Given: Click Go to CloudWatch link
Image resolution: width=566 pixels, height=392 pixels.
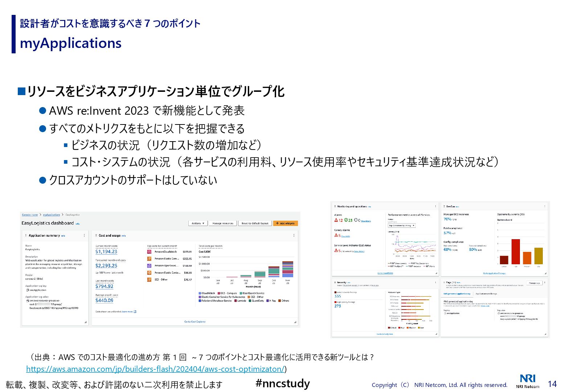Looking at the screenshot, I should pos(385,273).
